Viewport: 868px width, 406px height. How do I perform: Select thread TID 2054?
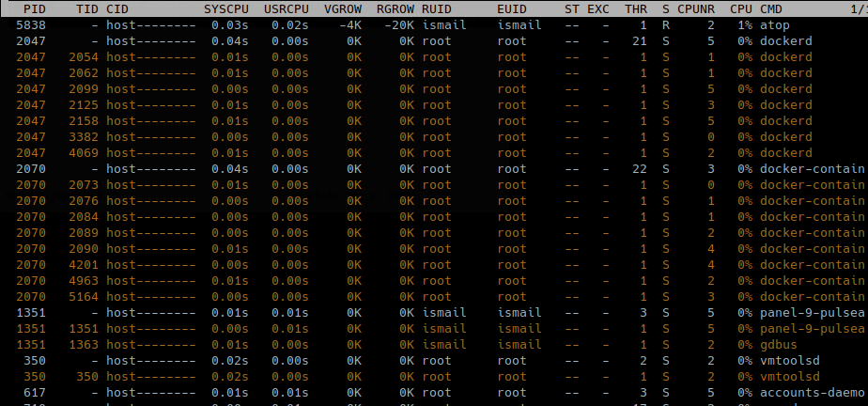point(83,57)
